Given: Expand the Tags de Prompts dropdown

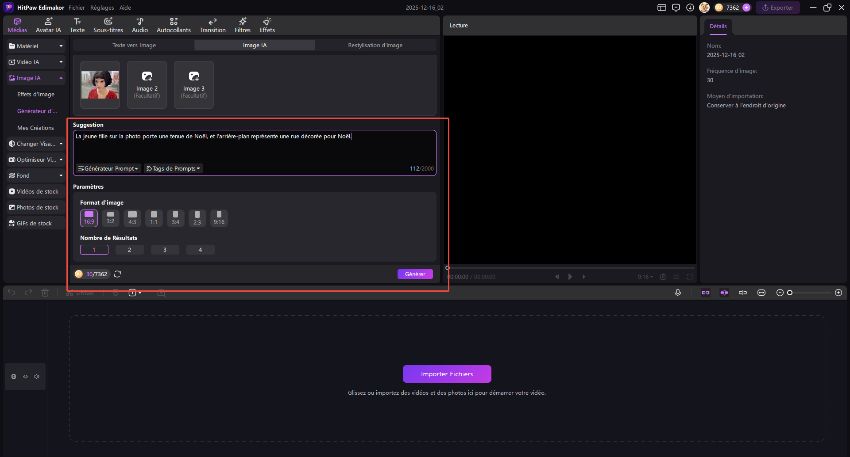Looking at the screenshot, I should 173,168.
